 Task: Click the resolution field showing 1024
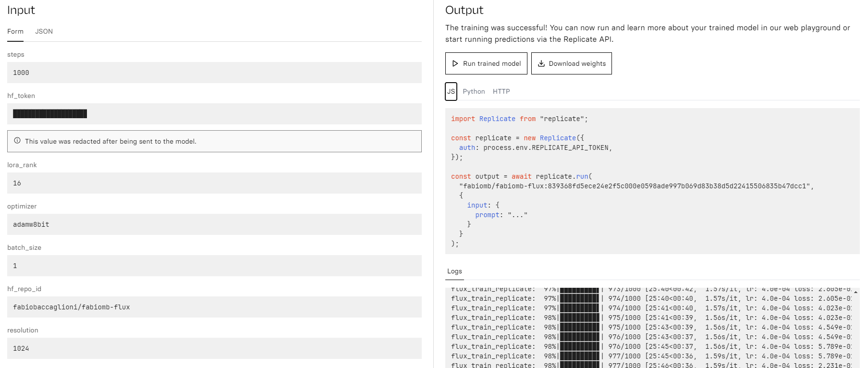point(214,348)
